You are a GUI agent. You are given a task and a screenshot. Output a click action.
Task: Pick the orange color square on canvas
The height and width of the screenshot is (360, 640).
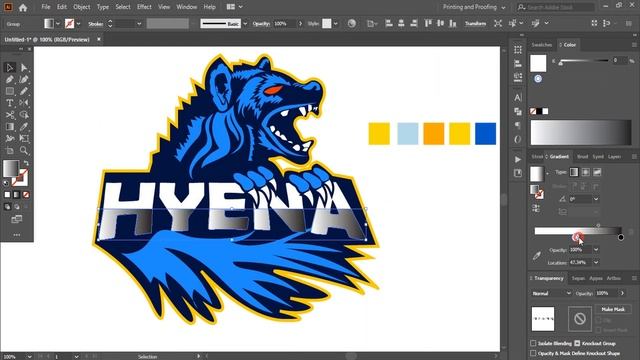pos(433,133)
